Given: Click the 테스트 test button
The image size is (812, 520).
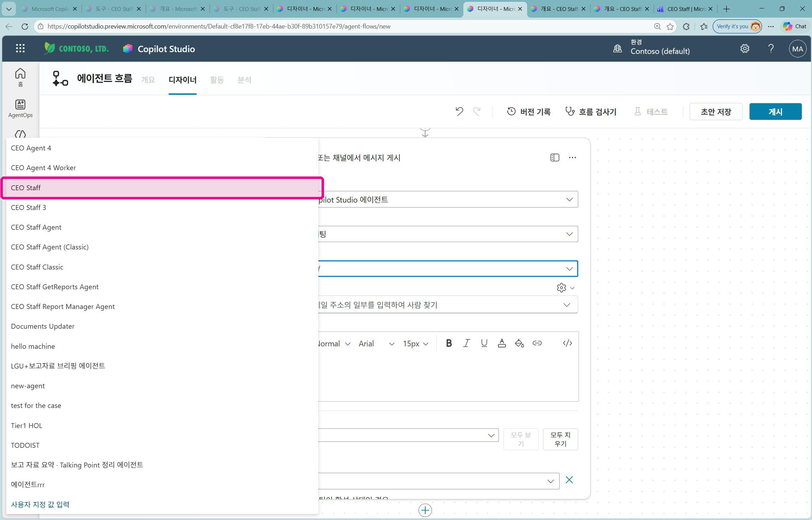Looking at the screenshot, I should pos(651,112).
